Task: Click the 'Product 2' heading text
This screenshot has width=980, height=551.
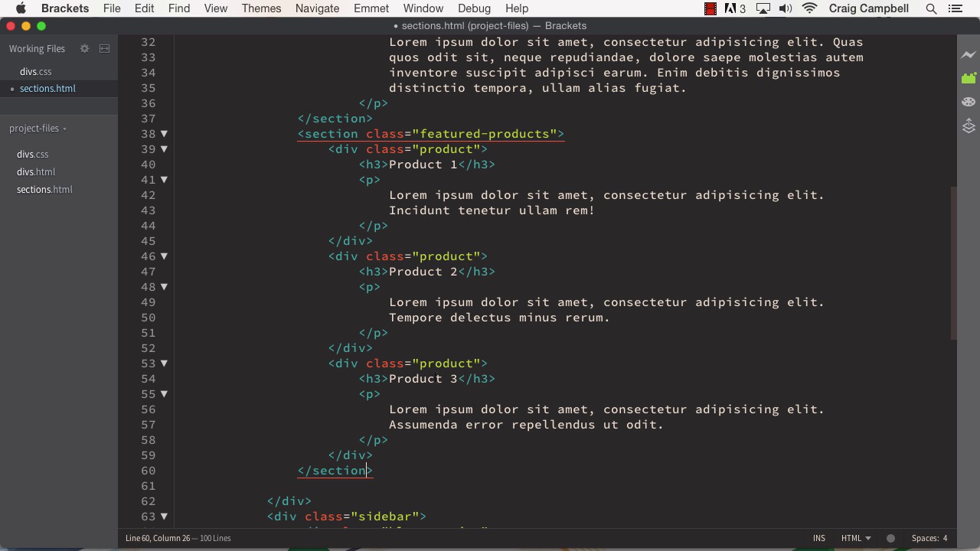Action: [x=423, y=272]
